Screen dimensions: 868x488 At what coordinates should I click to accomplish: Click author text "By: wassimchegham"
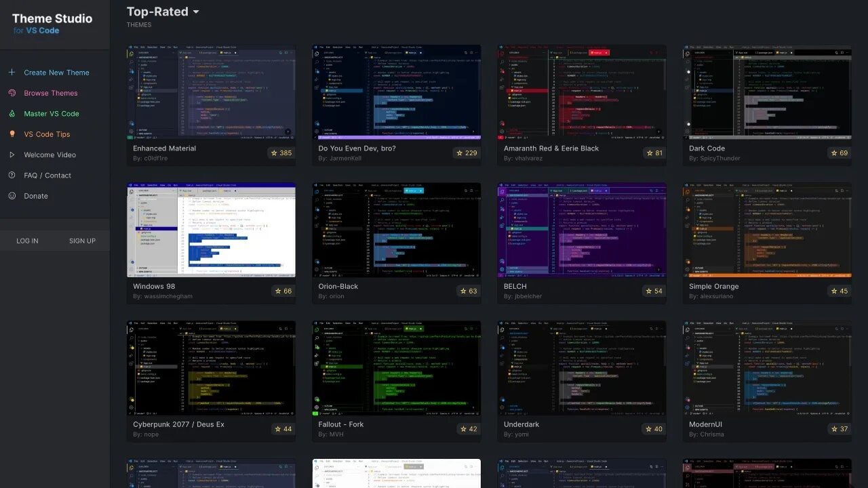[163, 296]
